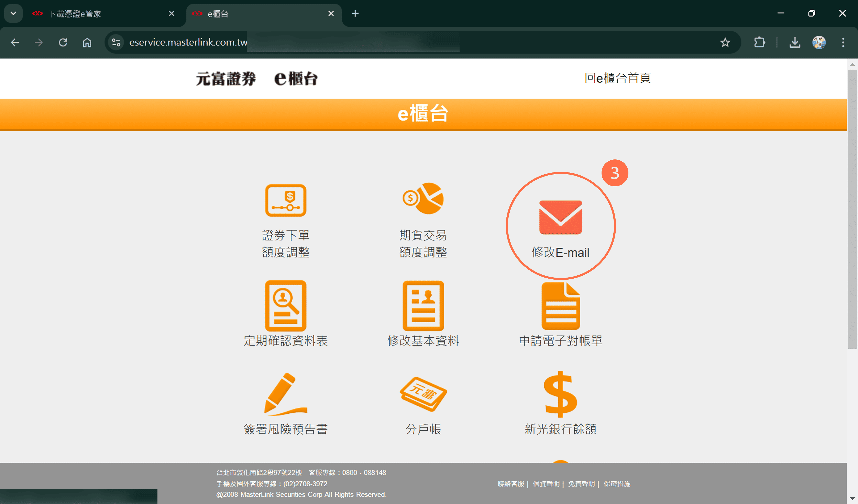Screen dimensions: 858x504
Task: Click the 手機及國外客服專線 (02)2708-3972 text
Action: pyautogui.click(x=272, y=484)
